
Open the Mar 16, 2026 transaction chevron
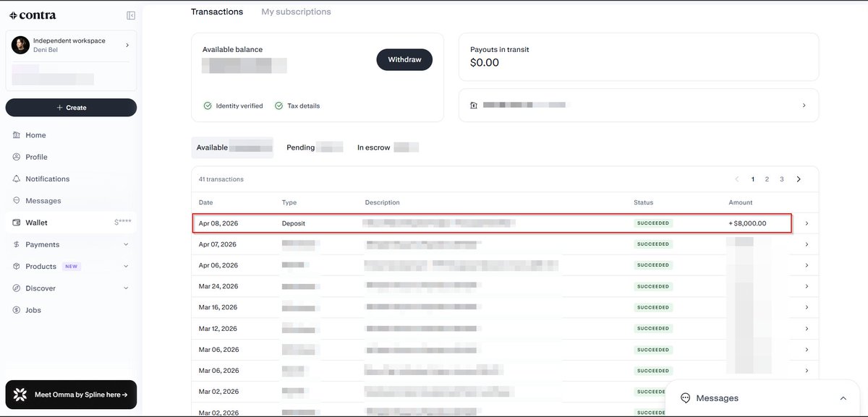(807, 307)
